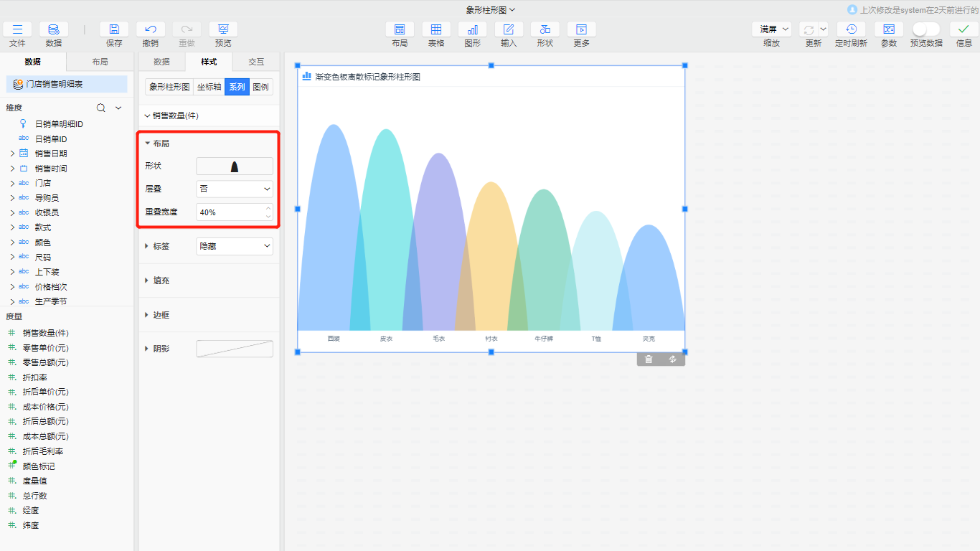Switch to the 交互 tab
This screenshot has height=551, width=980.
[x=256, y=62]
